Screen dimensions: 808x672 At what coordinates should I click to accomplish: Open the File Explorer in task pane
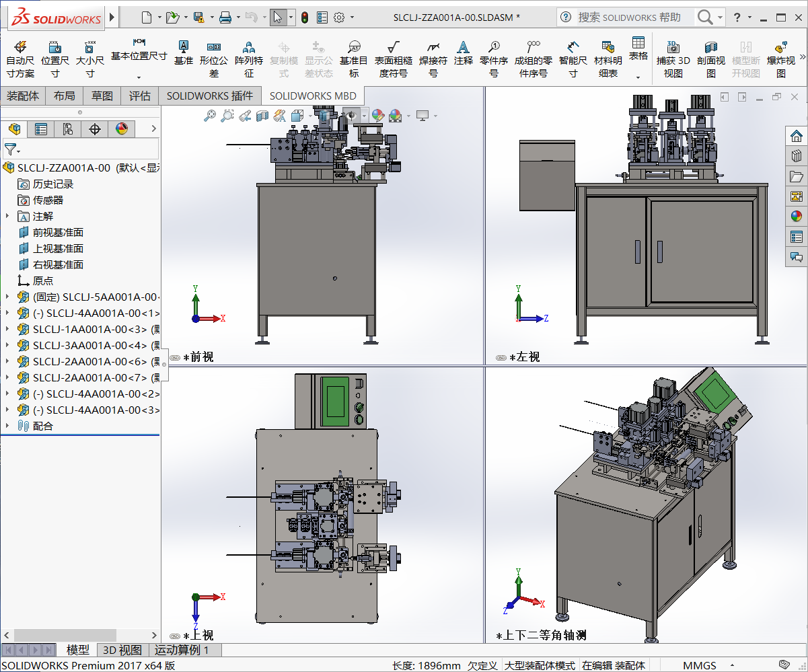coord(797,177)
